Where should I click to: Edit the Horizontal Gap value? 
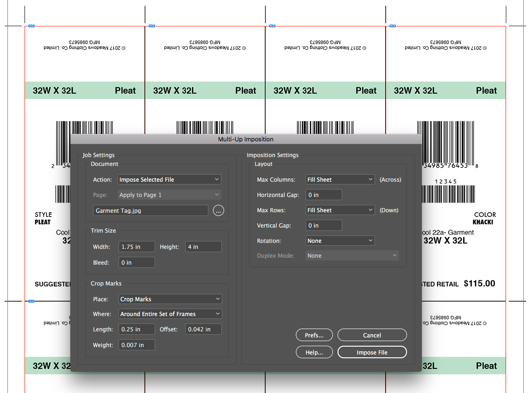[323, 195]
